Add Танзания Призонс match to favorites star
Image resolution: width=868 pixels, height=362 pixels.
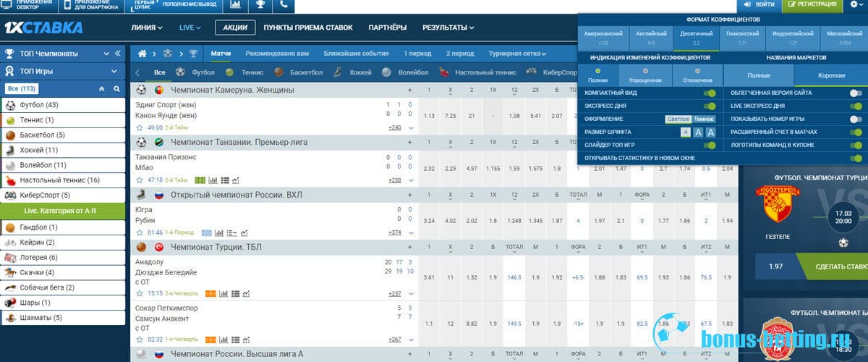[140, 180]
